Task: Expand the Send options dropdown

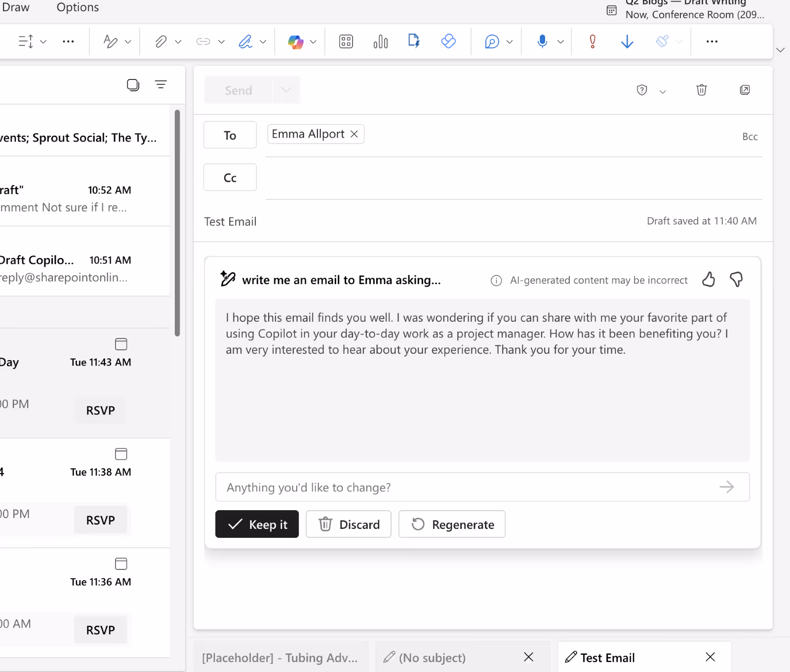Action: click(x=286, y=90)
